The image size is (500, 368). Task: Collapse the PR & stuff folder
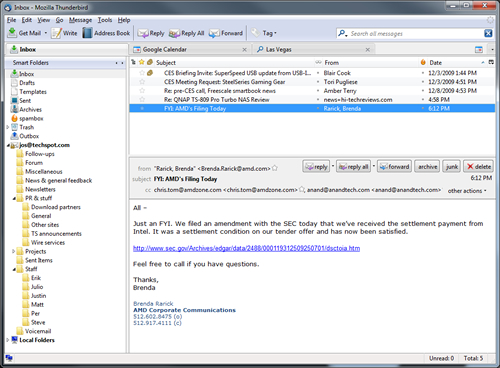[x=14, y=198]
